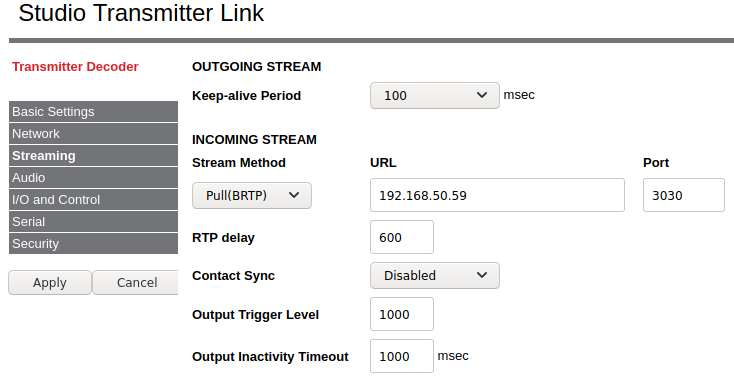Image resolution: width=734 pixels, height=385 pixels.
Task: Expand the Keep-alive Period dropdown
Action: pyautogui.click(x=434, y=96)
